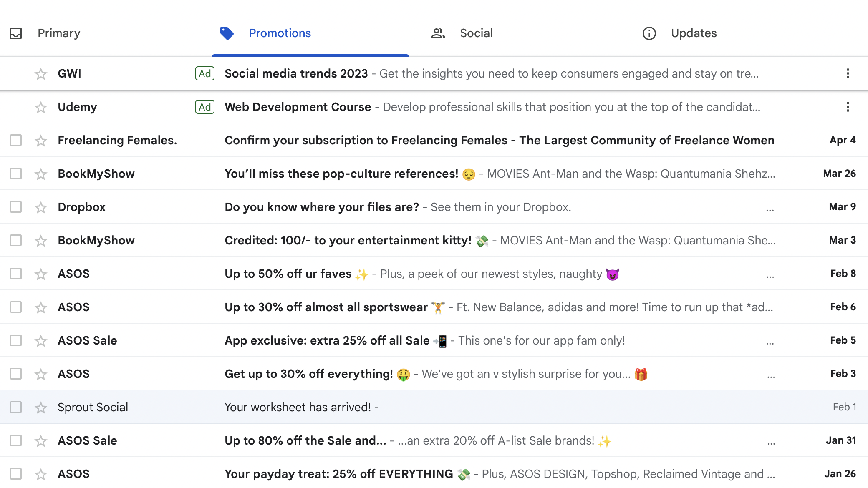Click sender name Udemy

coord(77,107)
